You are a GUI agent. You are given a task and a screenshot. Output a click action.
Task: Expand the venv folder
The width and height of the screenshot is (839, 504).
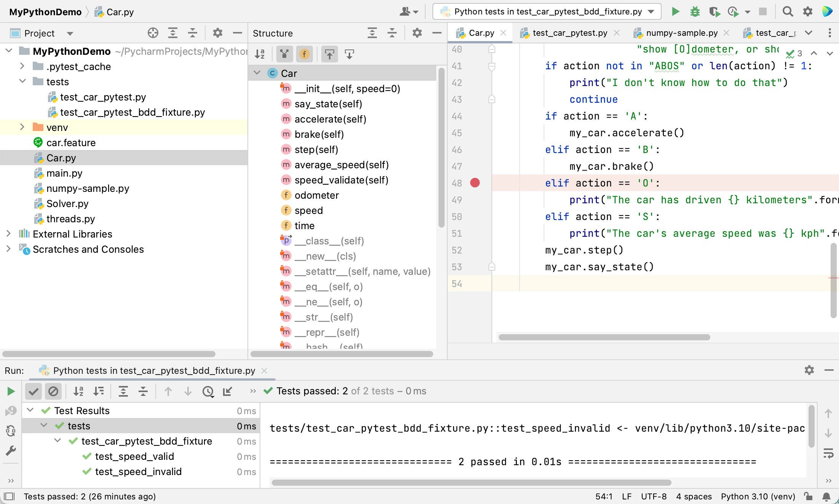coord(22,128)
